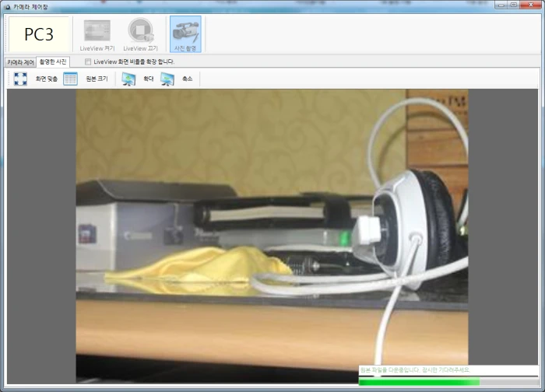This screenshot has height=392, width=545.
Task: Click the 확대 label
Action: 149,79
